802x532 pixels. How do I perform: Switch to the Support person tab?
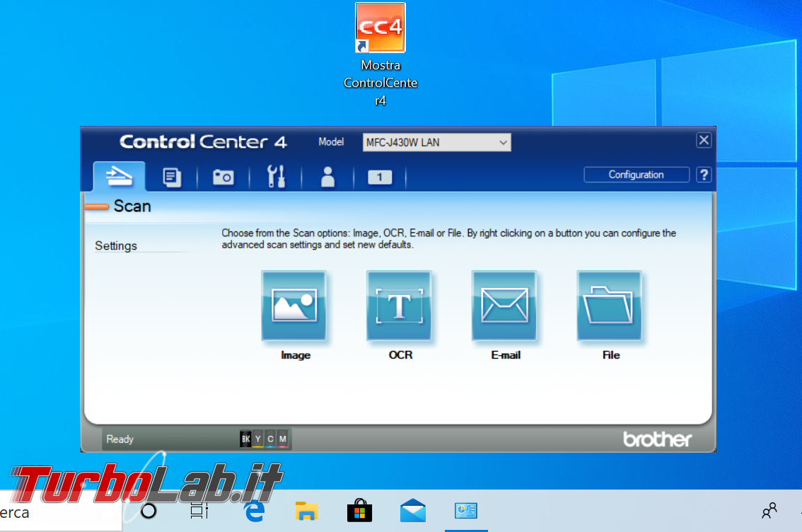tap(327, 178)
